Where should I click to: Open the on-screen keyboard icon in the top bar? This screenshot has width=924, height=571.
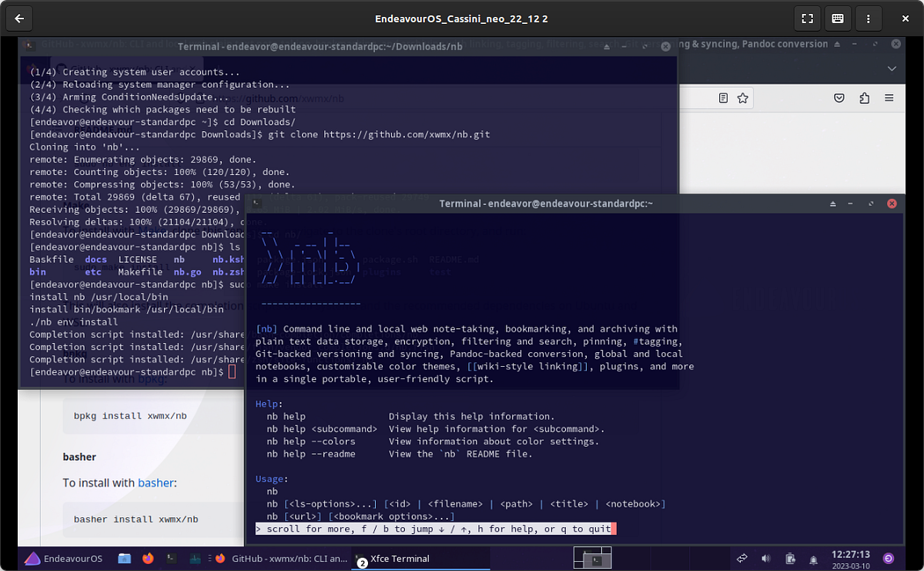[x=838, y=18]
